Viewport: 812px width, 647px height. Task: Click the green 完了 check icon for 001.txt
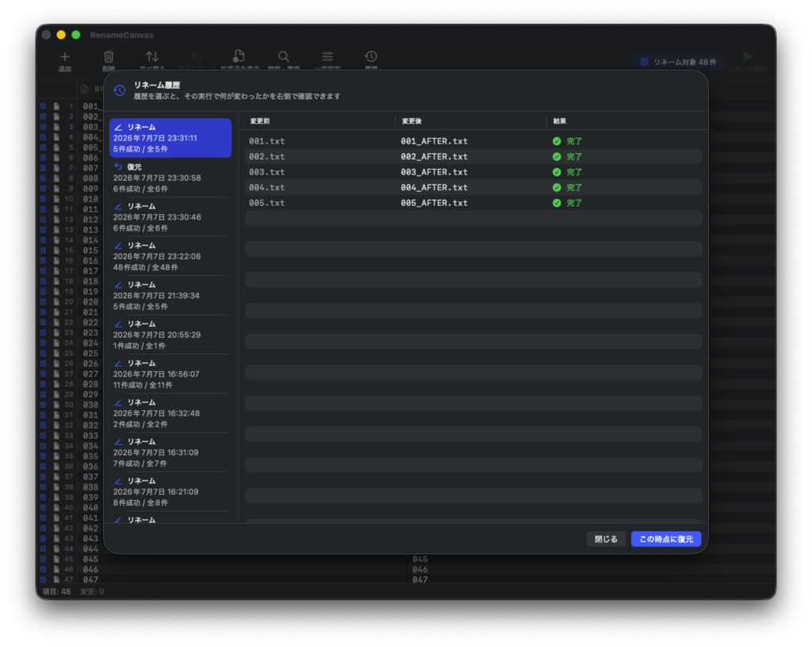557,141
